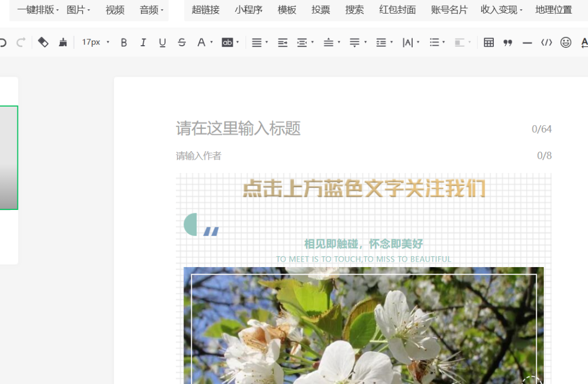
Task: Click the 小程序 button
Action: (x=248, y=10)
